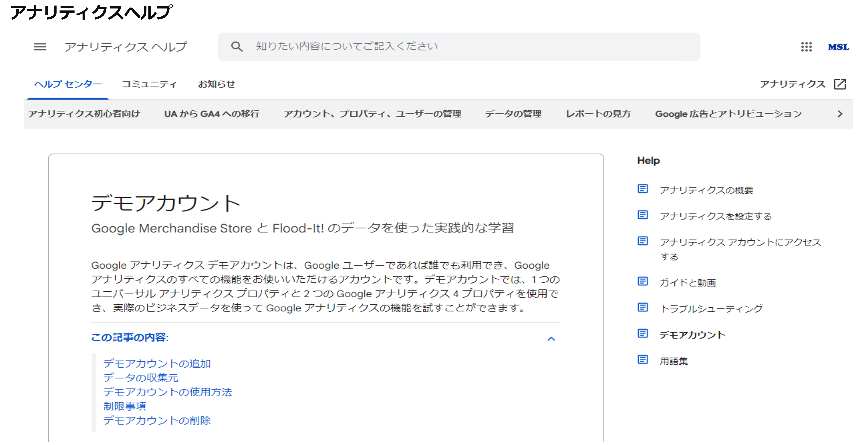Switch to the お知らせ tab
This screenshot has height=445, width=868.
tap(216, 84)
